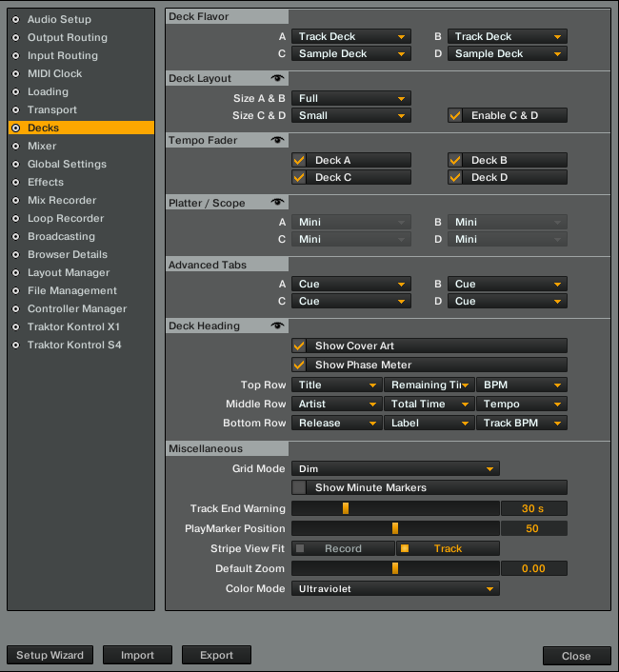This screenshot has width=619, height=672.
Task: Select Record for Stripe View Fit
Action: (343, 548)
